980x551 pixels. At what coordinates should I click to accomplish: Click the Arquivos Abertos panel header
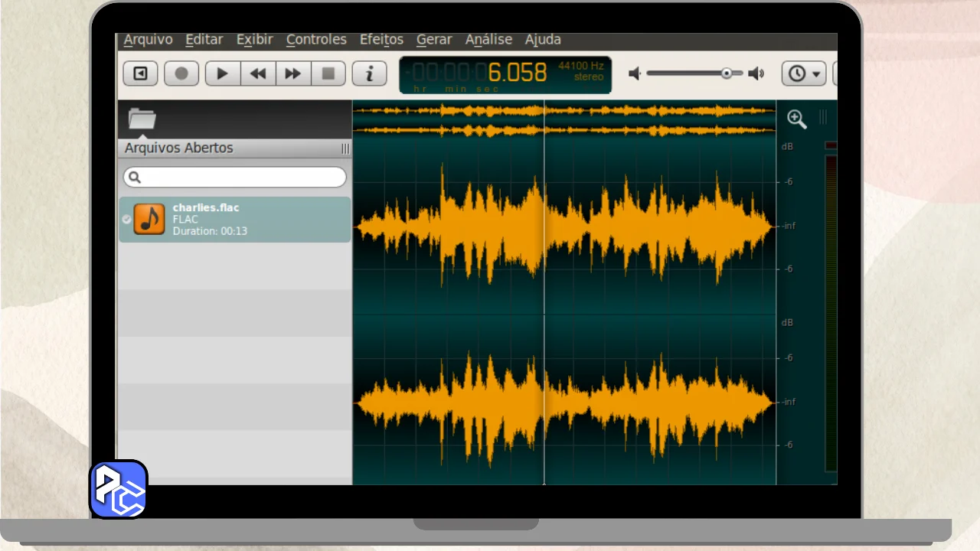(x=234, y=148)
